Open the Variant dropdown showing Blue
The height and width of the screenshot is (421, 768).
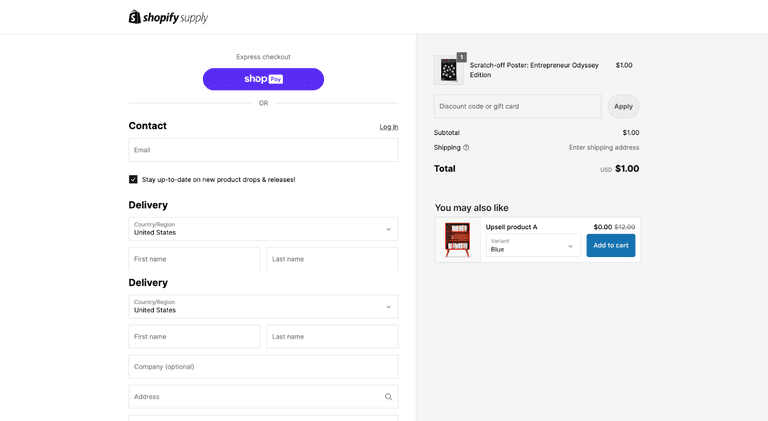(x=532, y=245)
